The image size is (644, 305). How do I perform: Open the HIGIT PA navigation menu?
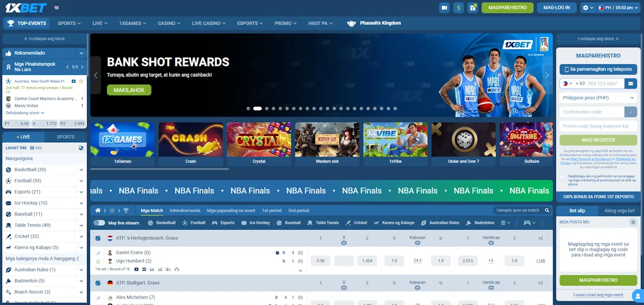point(320,23)
